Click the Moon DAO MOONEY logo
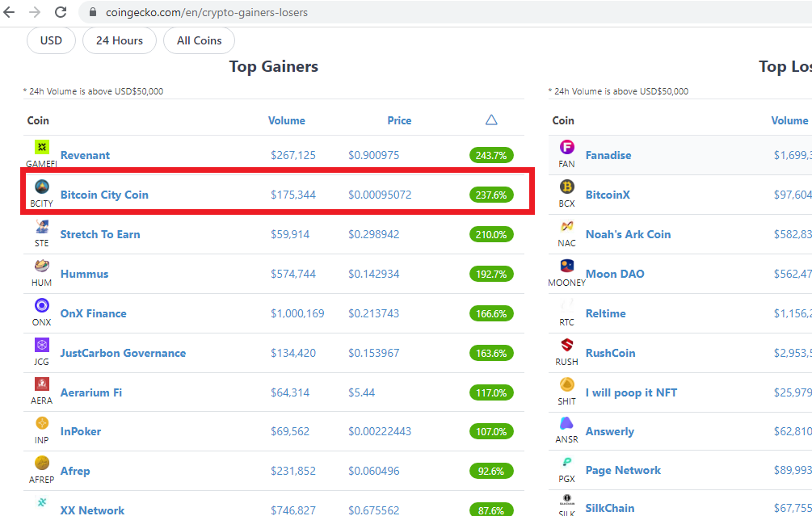Viewport: 812px width, 516px height. pos(567,266)
